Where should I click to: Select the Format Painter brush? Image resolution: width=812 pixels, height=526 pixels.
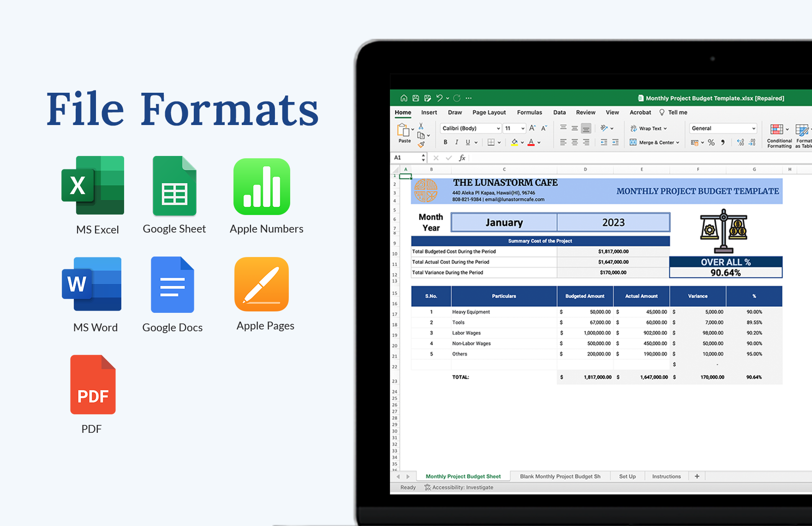pyautogui.click(x=421, y=144)
